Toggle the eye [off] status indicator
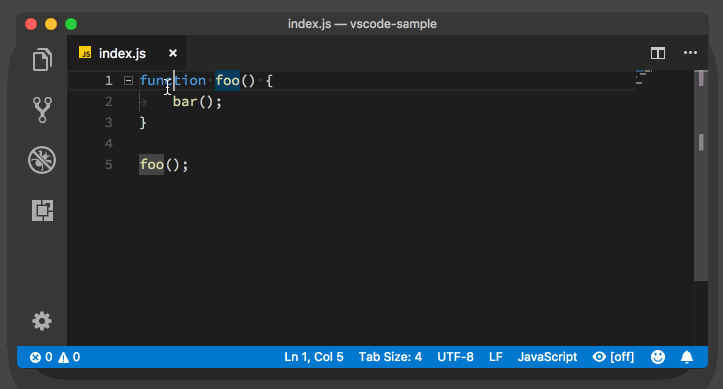723x389 pixels. click(613, 357)
